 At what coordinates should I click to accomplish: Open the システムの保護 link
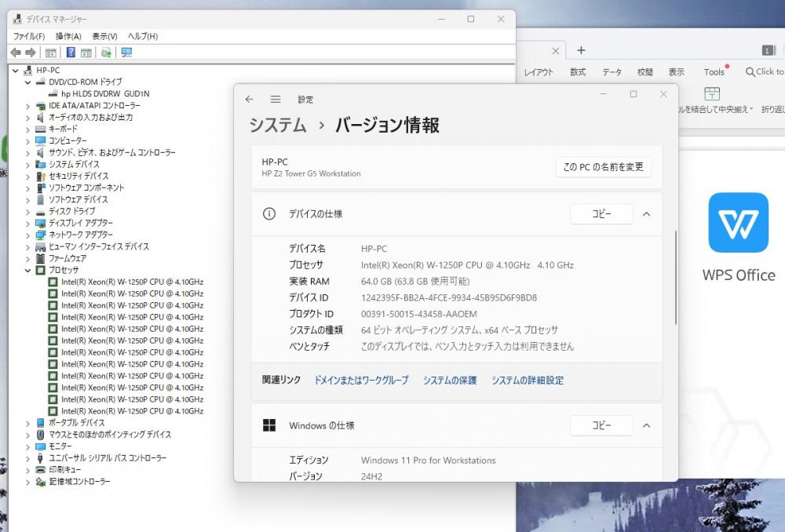point(450,381)
